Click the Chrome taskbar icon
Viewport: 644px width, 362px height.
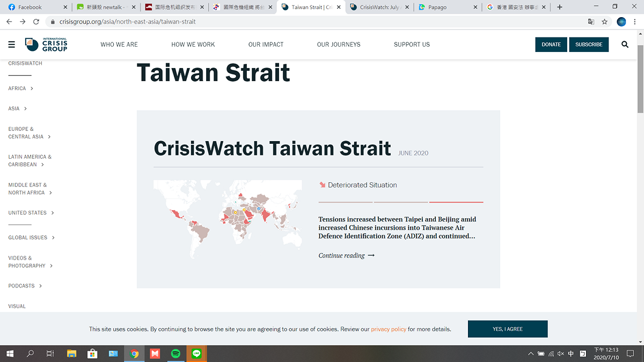[134, 353]
